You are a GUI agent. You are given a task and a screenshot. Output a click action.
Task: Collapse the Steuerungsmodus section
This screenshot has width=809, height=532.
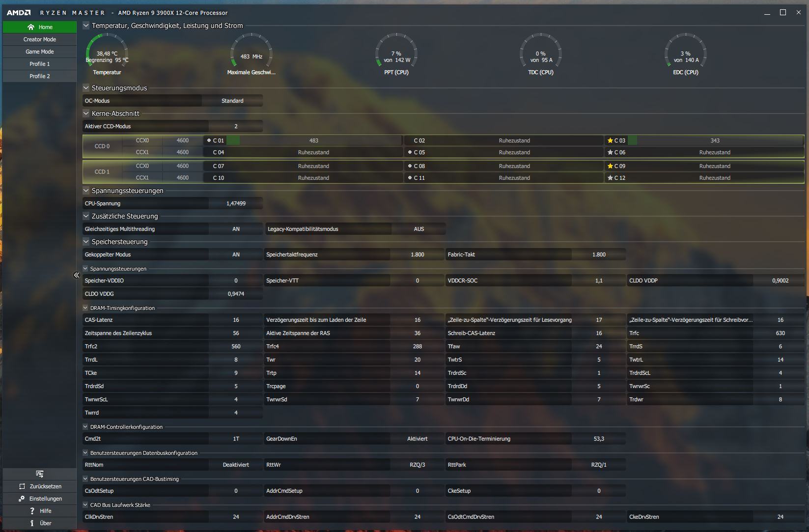86,88
